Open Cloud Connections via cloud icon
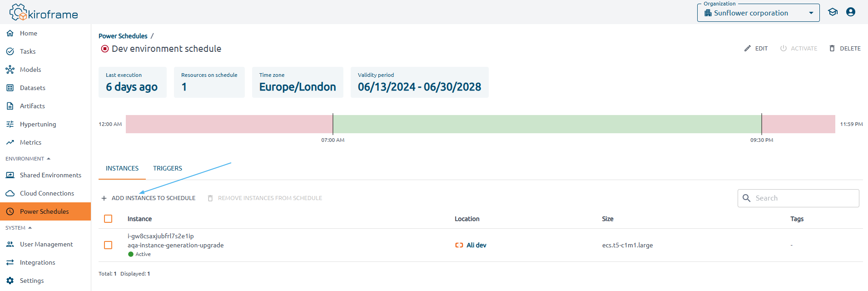868x291 pixels. (x=10, y=193)
